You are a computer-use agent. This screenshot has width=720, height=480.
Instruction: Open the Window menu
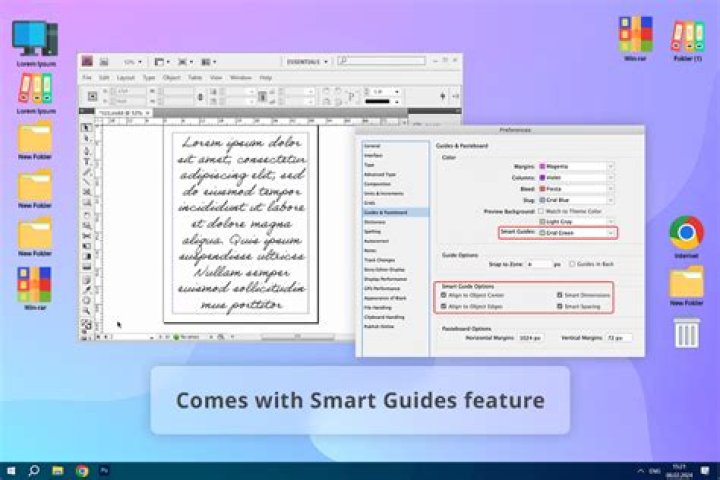240,77
